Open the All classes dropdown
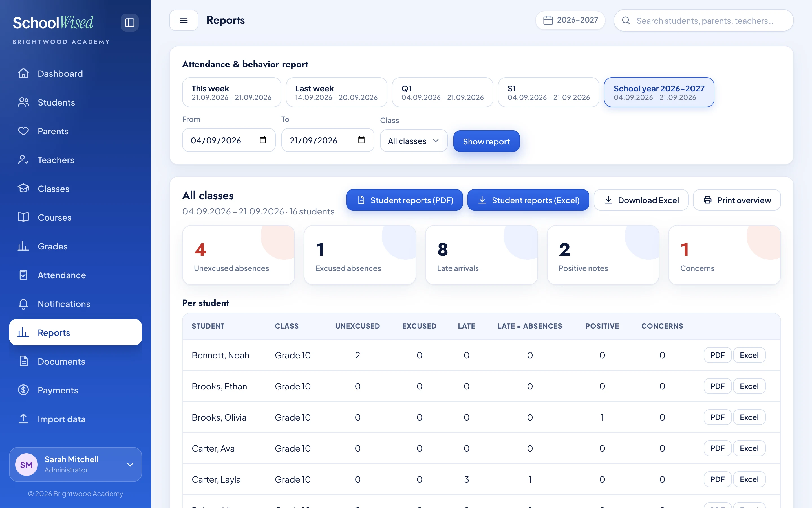 (413, 141)
